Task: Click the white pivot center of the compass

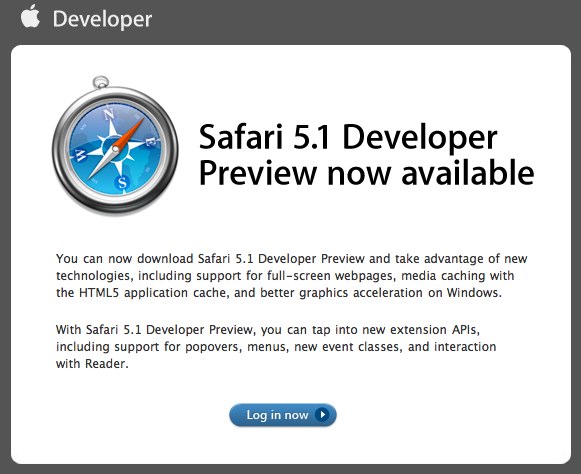Action: click(115, 149)
